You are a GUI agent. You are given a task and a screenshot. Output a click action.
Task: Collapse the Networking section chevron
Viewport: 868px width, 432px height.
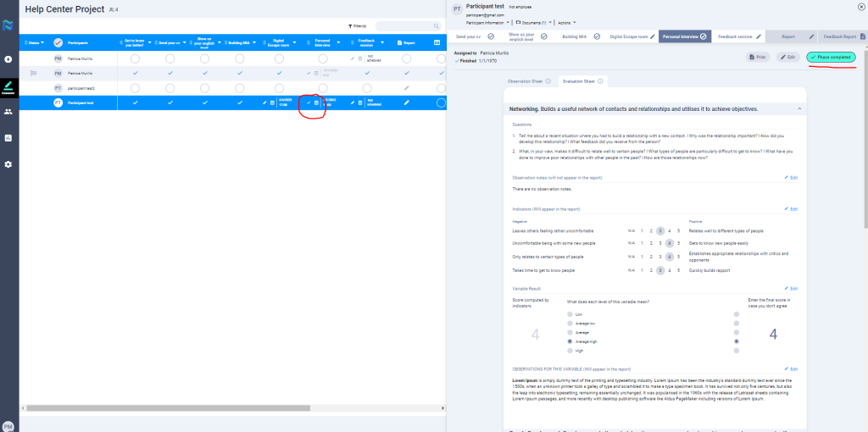798,109
